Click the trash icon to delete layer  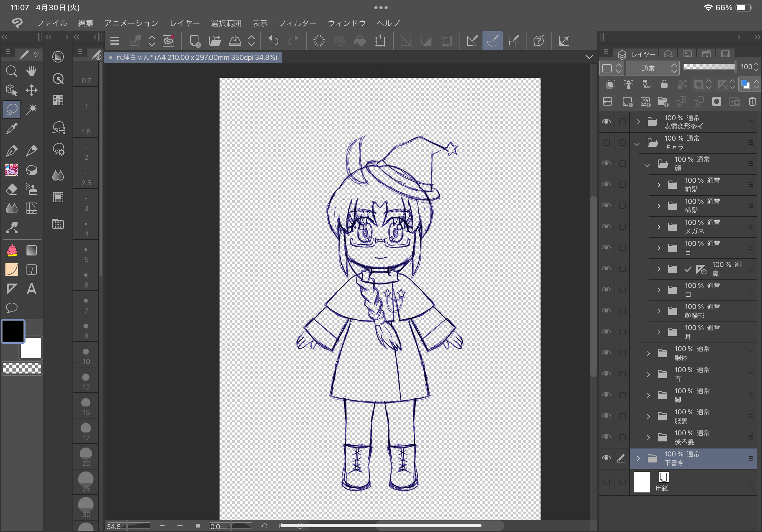pos(752,102)
